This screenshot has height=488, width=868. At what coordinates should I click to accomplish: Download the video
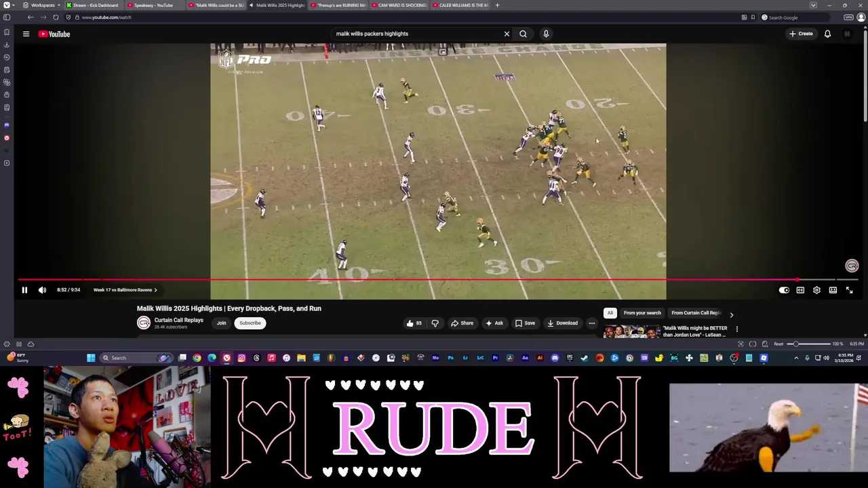tap(562, 323)
